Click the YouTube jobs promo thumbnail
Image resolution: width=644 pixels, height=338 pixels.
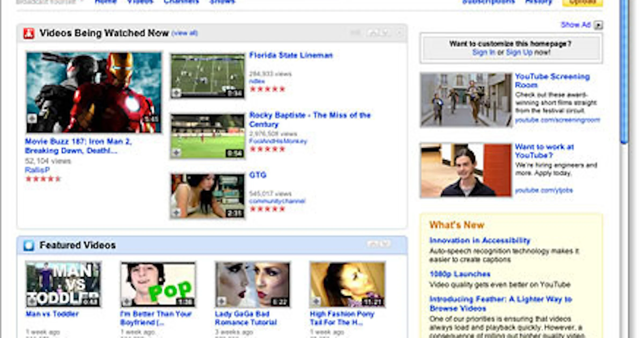[x=466, y=170]
